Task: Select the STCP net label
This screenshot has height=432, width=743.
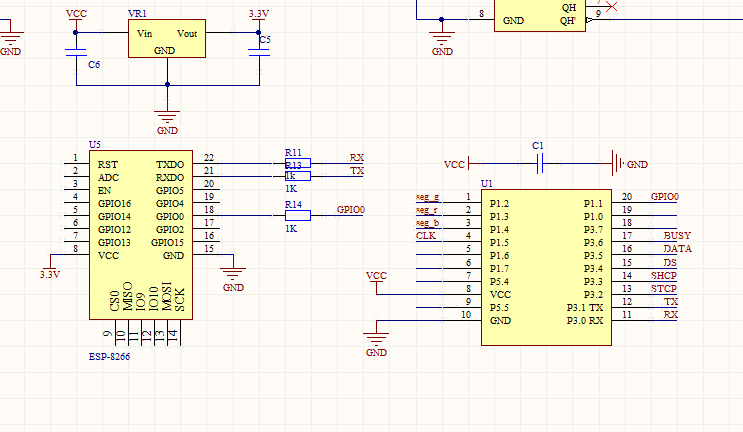Action: click(664, 288)
